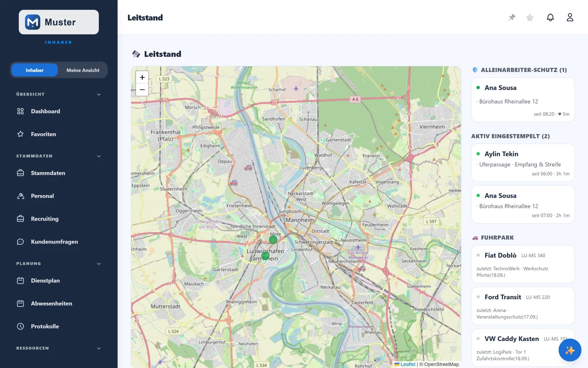Pin the Leitstand page with the pin icon
Screen dimensions: 588x368
512,18
